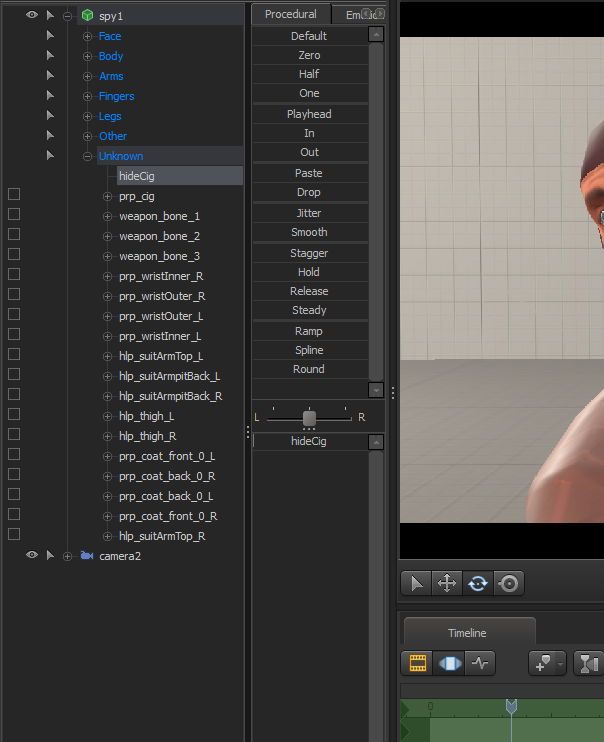Select the arrow selection manipulator tool
This screenshot has height=742, width=604.
pos(416,583)
